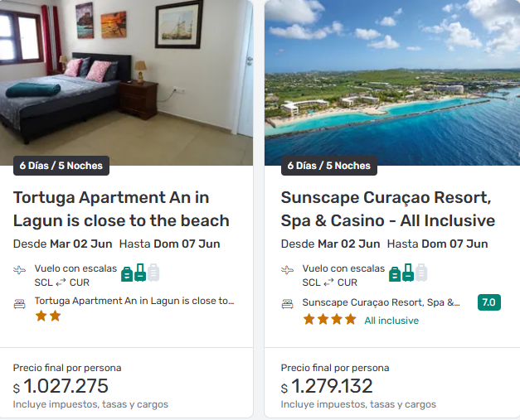The image size is (520, 420).
Task: Click the two-star rating on Tortuga Apartment
Action: click(48, 316)
